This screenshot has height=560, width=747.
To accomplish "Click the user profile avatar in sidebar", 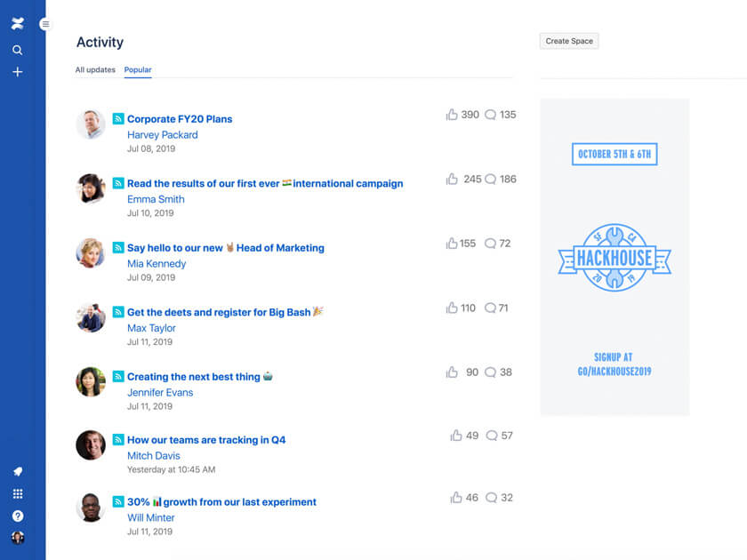I will [17, 538].
